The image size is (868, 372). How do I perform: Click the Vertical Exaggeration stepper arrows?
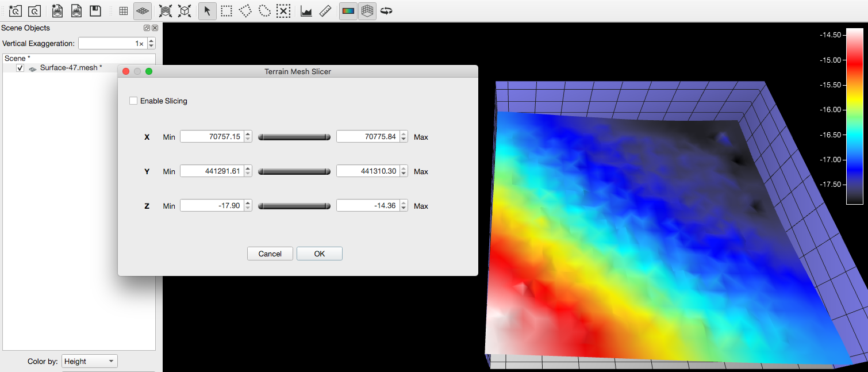[151, 43]
